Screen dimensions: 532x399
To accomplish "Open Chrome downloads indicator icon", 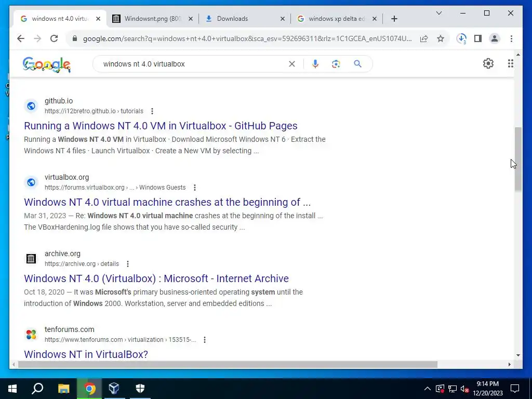I will 461,38.
